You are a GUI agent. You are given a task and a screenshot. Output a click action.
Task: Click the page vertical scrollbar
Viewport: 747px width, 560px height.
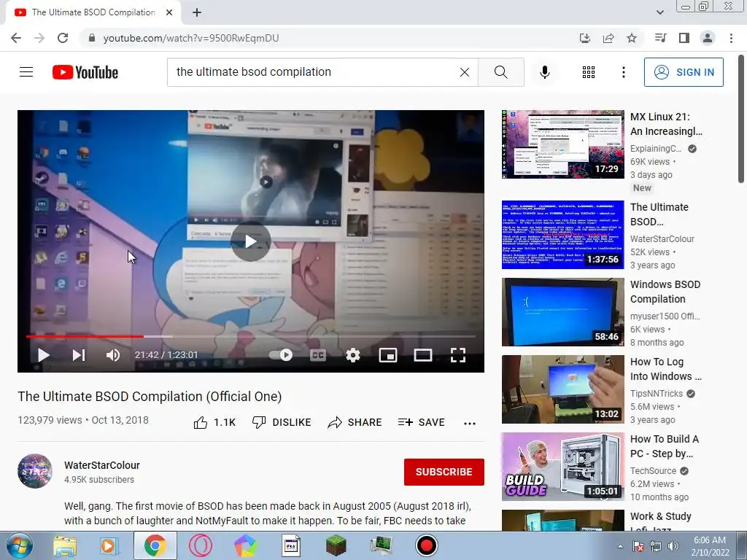741,119
